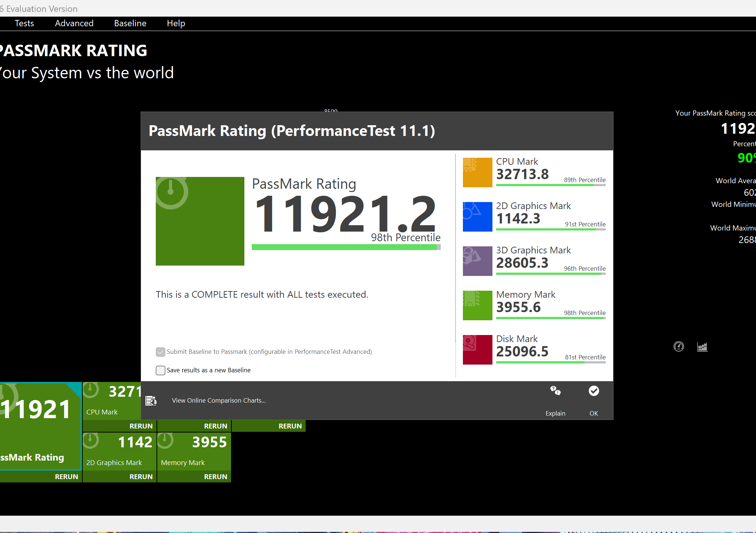
Task: Toggle Submit Baseline to Passmark checkbox
Action: [160, 352]
